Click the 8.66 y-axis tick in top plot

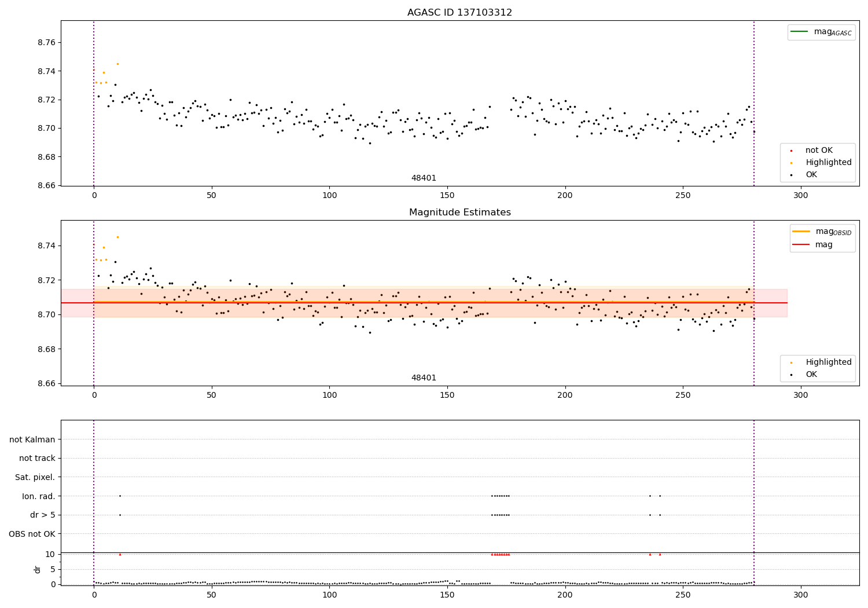(46, 186)
